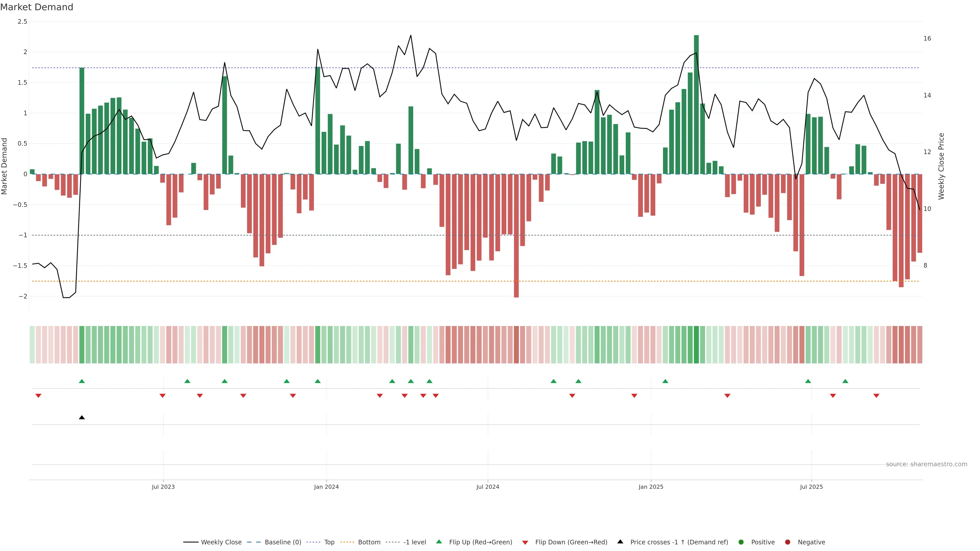Click the darkest green heat-strip cell
980x551 pixels.
(696, 345)
